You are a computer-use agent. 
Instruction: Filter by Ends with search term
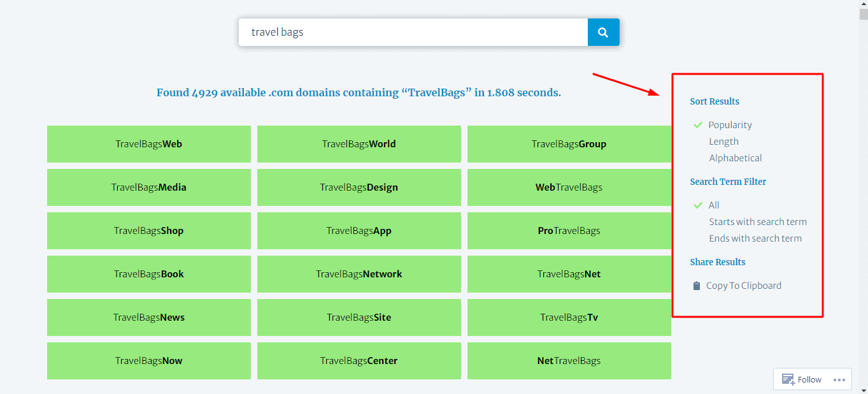755,238
